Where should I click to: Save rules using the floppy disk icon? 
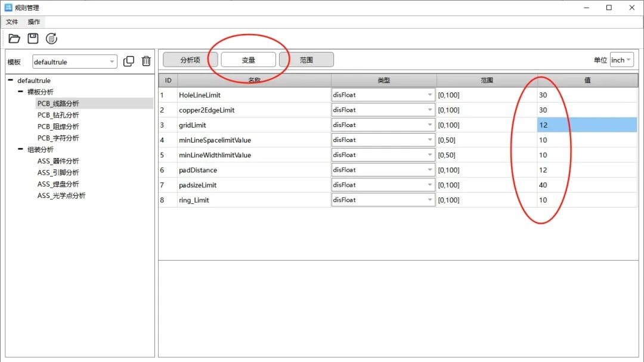33,39
